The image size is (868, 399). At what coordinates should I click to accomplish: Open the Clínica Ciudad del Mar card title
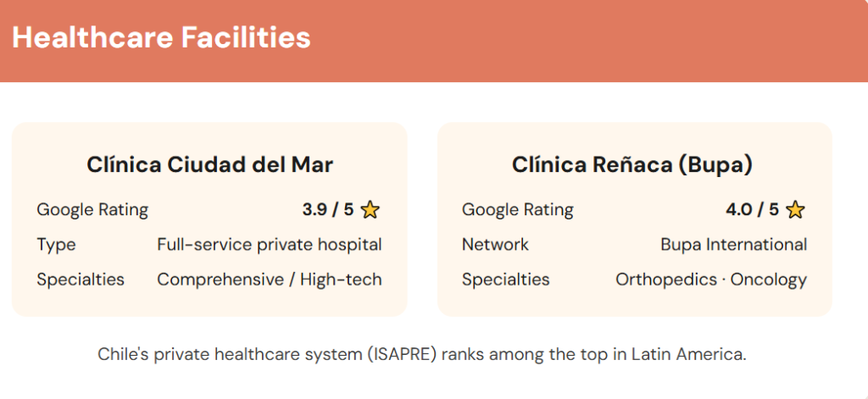[x=209, y=164]
